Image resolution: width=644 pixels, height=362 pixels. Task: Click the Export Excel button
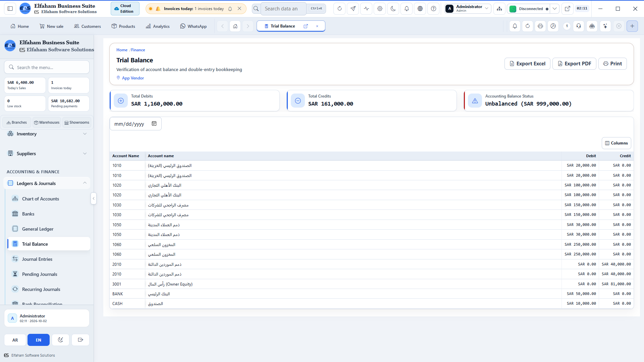point(527,64)
